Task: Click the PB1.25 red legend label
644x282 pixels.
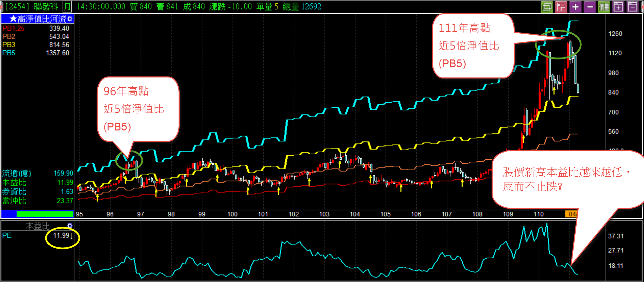Action: coord(13,29)
